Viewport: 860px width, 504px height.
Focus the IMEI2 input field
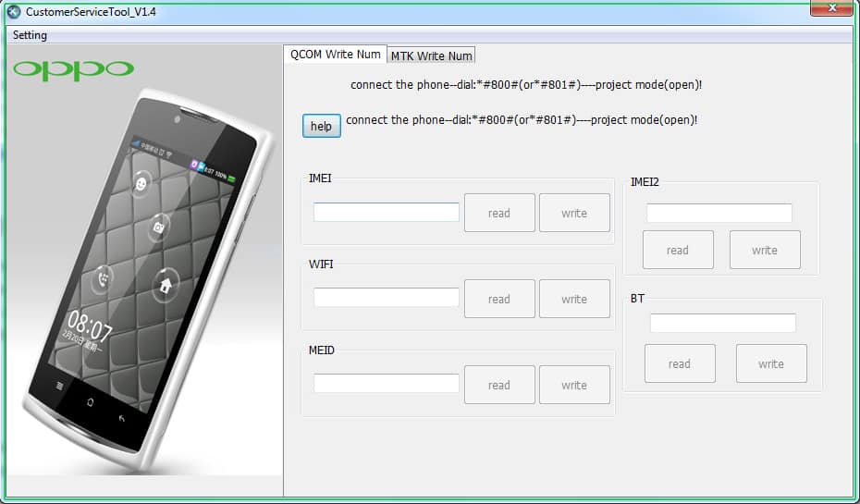coord(719,213)
